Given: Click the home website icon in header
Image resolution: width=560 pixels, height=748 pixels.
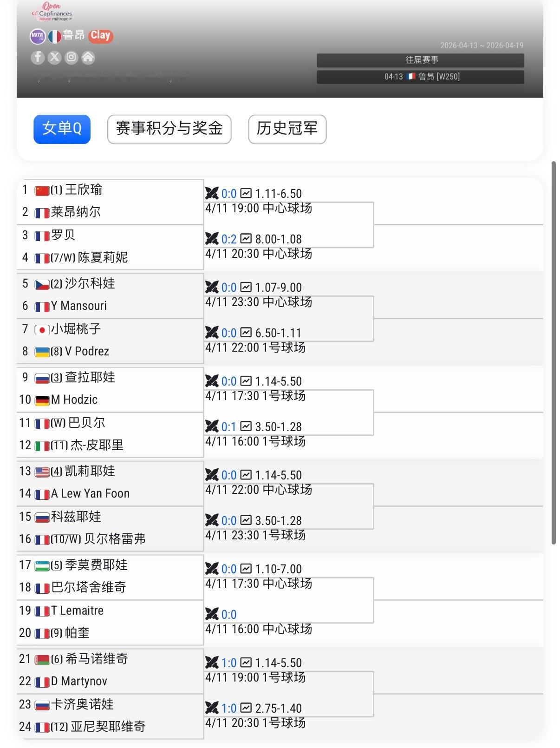Looking at the screenshot, I should click(x=88, y=58).
